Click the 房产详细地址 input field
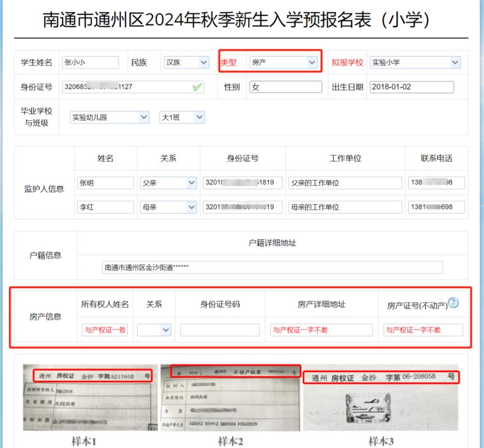Image resolution: width=484 pixels, height=448 pixels. pyautogui.click(x=322, y=330)
